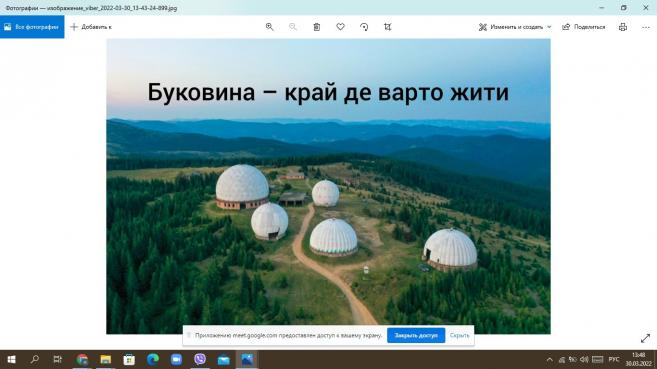
Task: Zoom in on the photo
Action: tap(269, 27)
